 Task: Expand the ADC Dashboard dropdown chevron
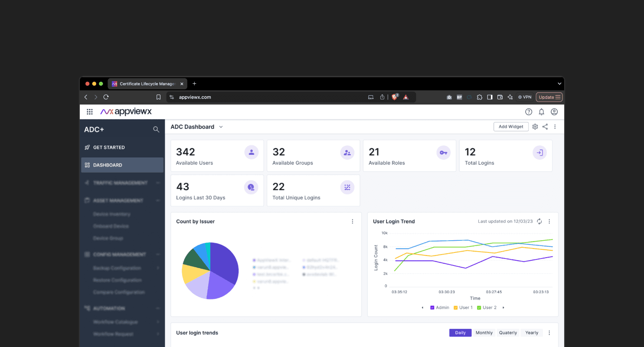[221, 127]
